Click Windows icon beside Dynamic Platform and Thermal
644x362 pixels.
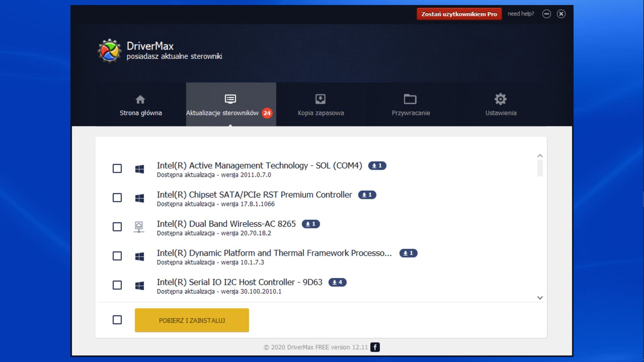click(140, 257)
